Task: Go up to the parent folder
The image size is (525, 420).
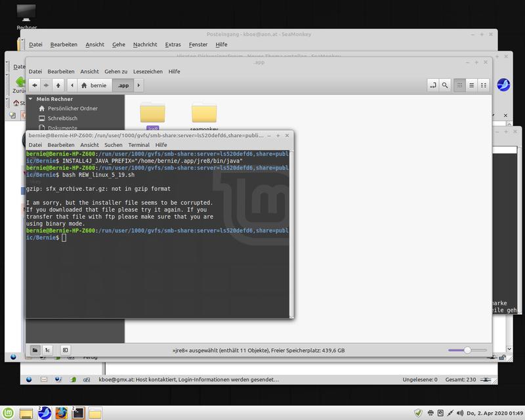Action: click(x=58, y=85)
